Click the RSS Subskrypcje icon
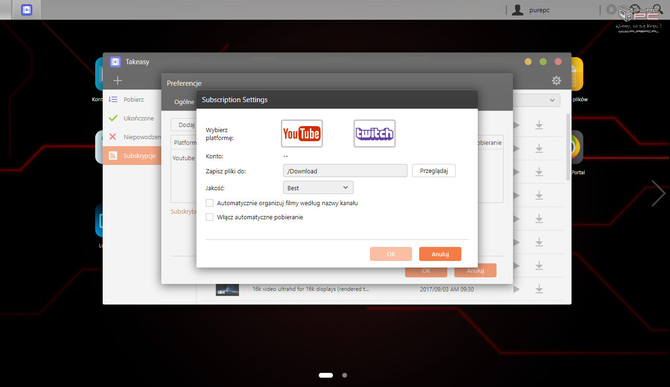This screenshot has height=387, width=670. [113, 155]
